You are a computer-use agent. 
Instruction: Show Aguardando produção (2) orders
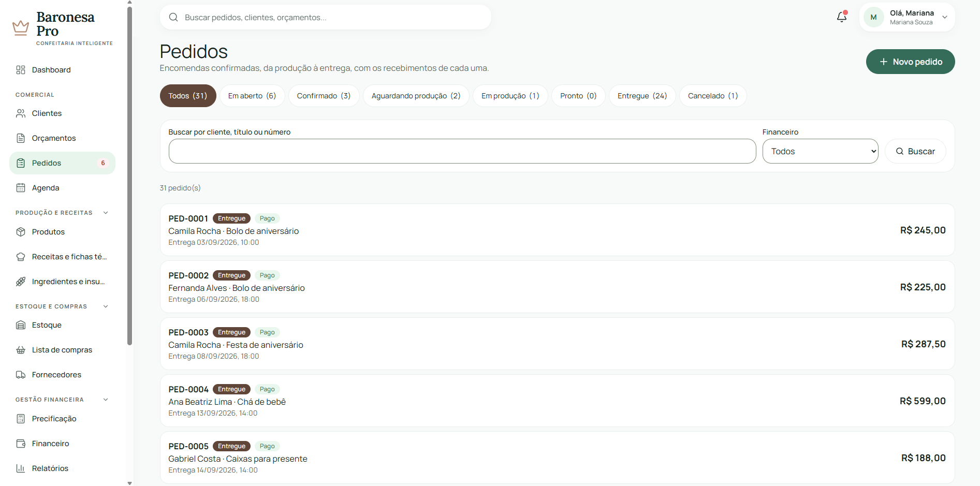pyautogui.click(x=416, y=96)
